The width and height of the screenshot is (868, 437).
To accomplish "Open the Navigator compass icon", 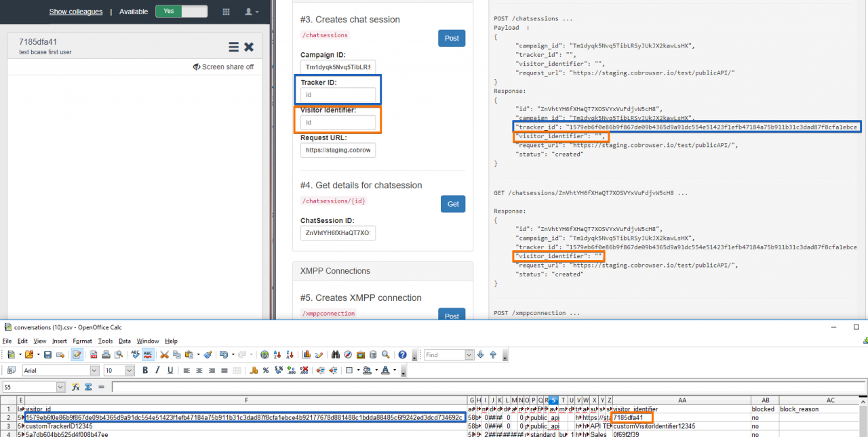I will 348,354.
